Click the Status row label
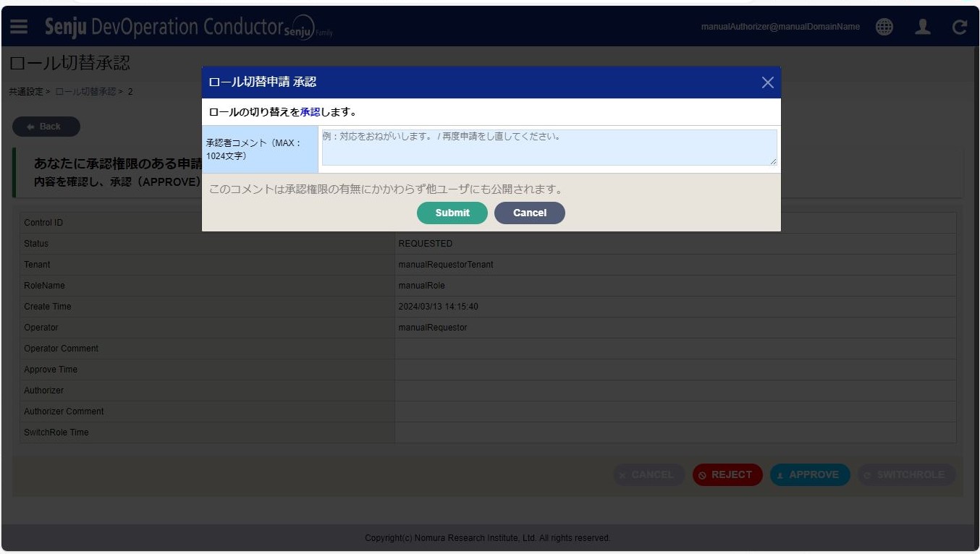The height and width of the screenshot is (554, 980). 36,244
